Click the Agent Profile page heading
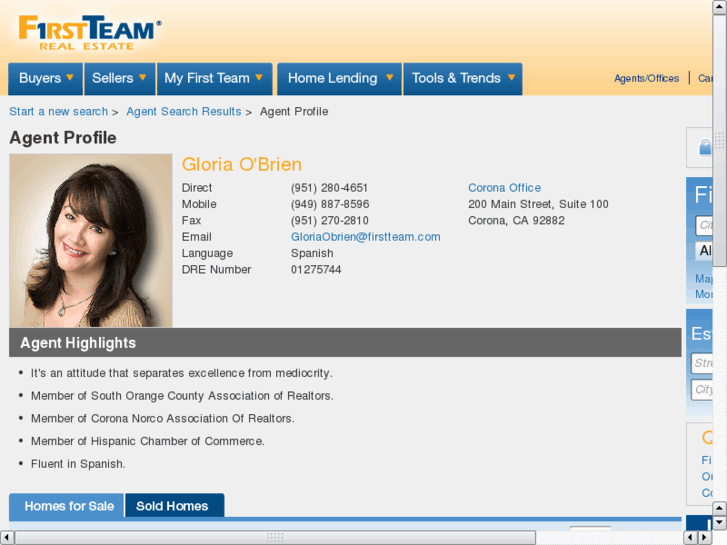This screenshot has height=545, width=727. 63,138
